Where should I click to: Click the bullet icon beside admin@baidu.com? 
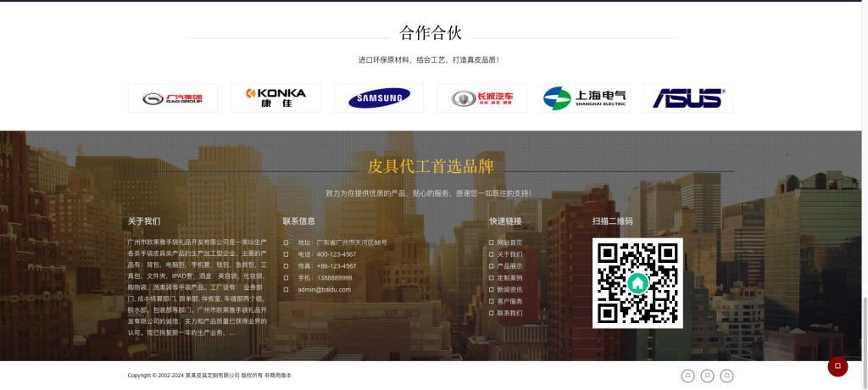point(287,289)
